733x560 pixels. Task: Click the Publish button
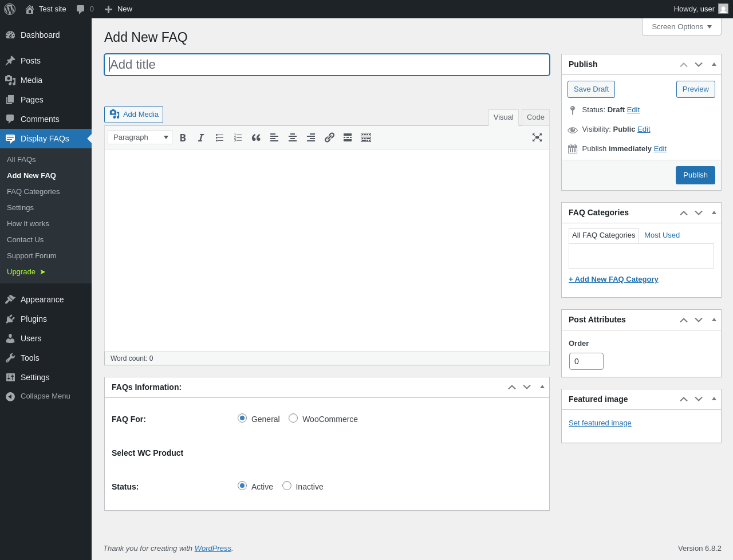[x=695, y=175]
